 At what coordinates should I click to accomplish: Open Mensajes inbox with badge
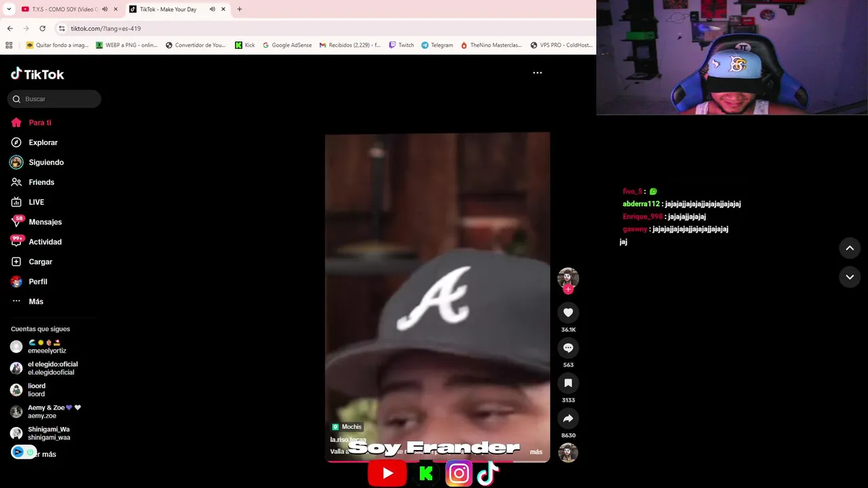click(x=37, y=222)
